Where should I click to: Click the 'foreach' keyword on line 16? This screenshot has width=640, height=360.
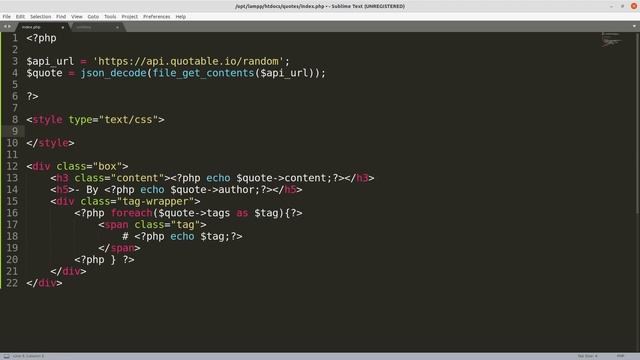[x=131, y=213]
